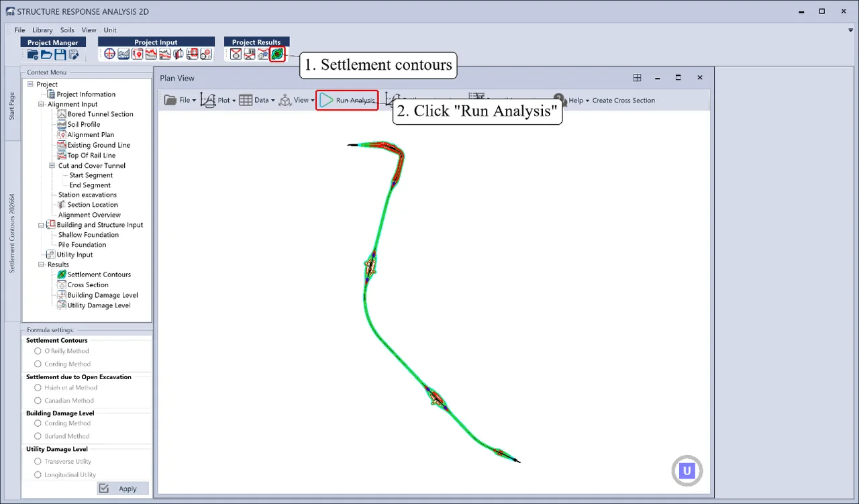The height and width of the screenshot is (504, 859).
Task: Select the Canadian Method radio button
Action: point(38,401)
